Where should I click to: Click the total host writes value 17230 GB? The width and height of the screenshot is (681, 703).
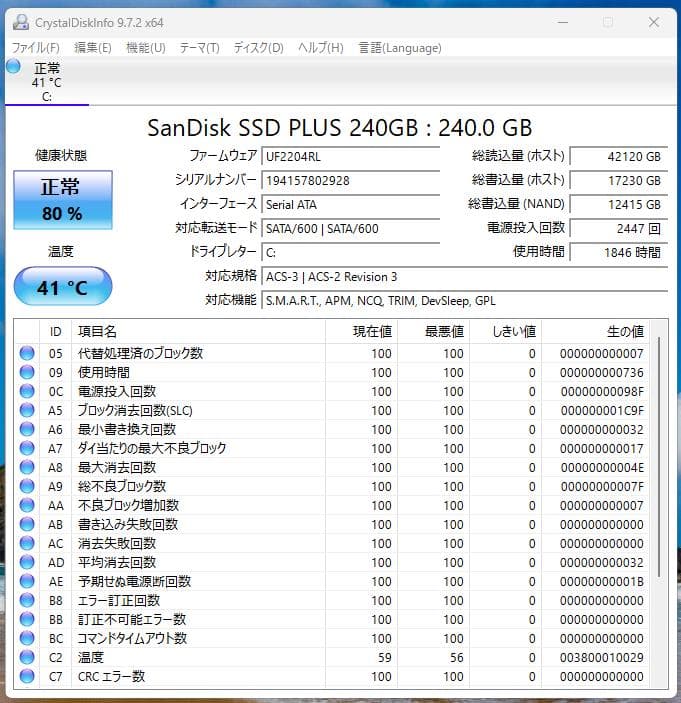[619, 180]
